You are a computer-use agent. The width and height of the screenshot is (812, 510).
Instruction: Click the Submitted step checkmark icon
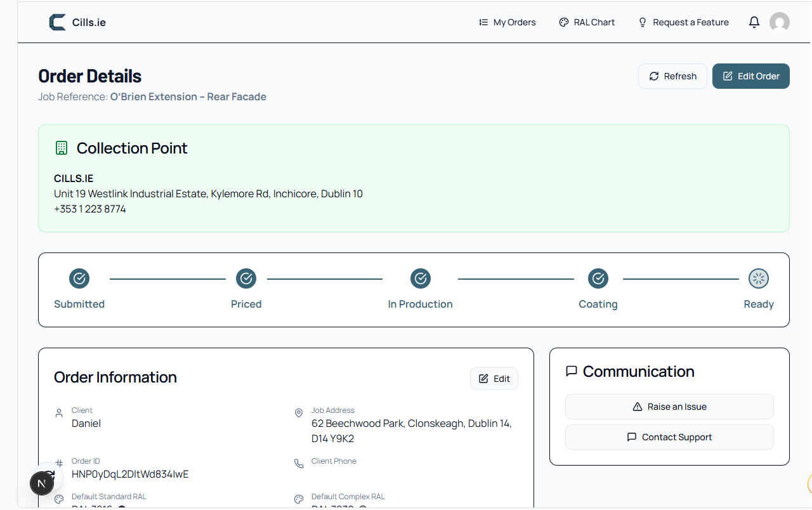pos(79,278)
